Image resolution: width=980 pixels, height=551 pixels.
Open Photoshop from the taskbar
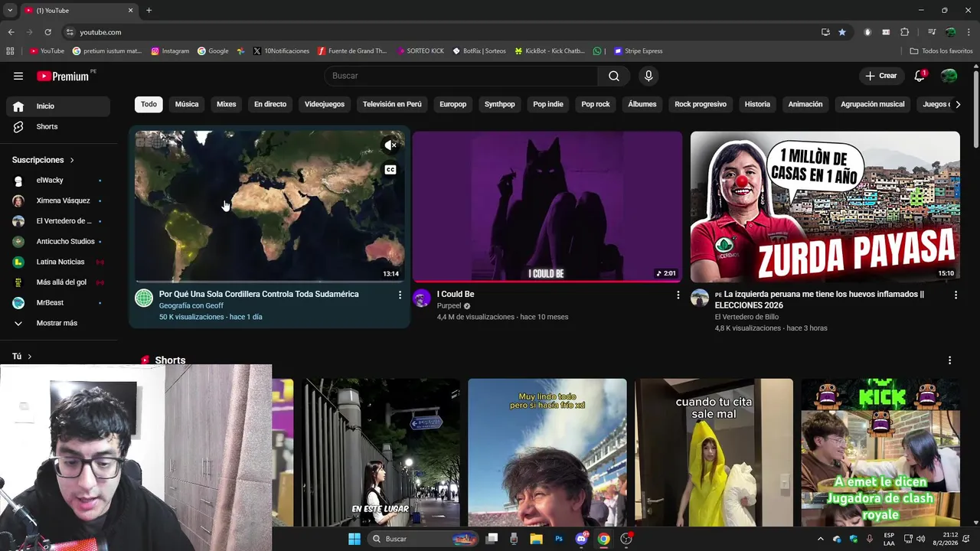click(x=559, y=539)
